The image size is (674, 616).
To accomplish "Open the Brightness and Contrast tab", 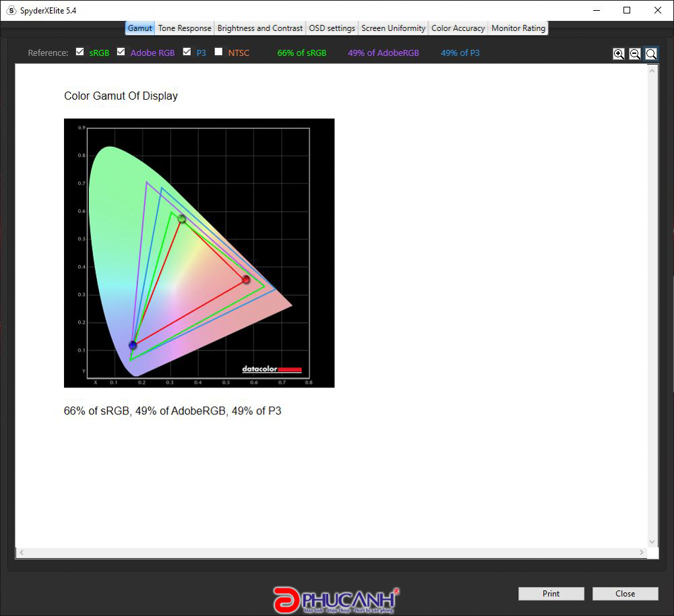I will click(x=259, y=28).
